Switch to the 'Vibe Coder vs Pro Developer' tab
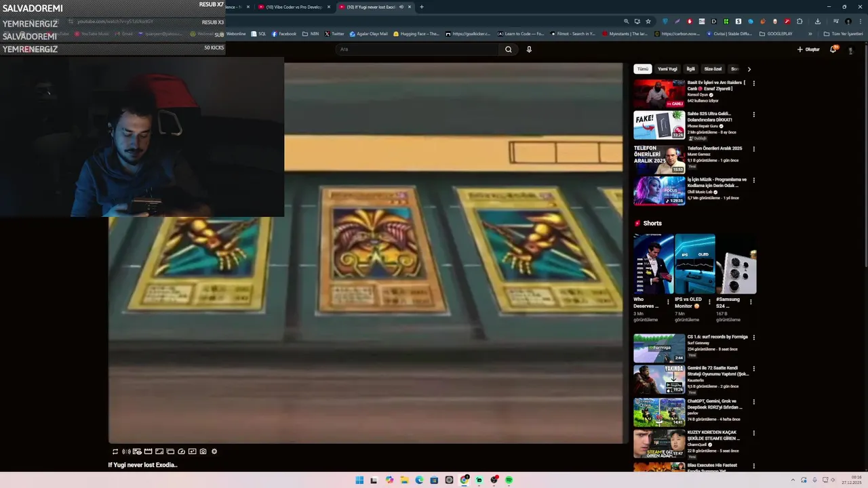Image resolution: width=868 pixels, height=488 pixels. tap(293, 7)
